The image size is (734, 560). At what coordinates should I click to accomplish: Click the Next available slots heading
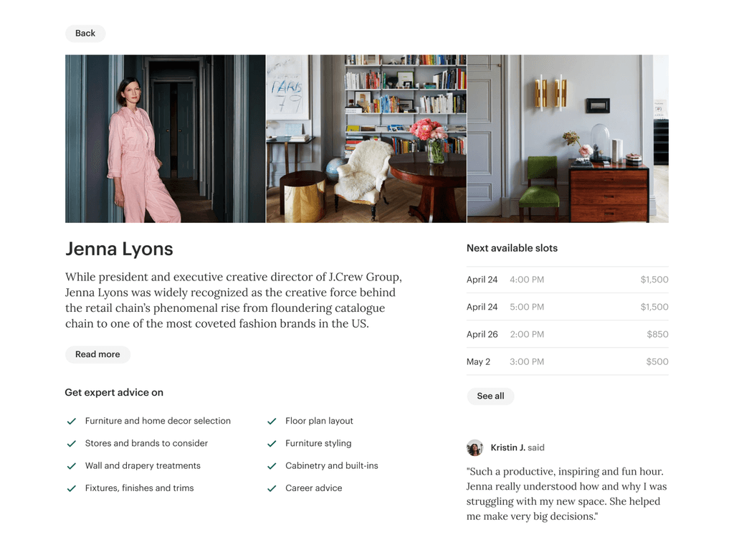[x=512, y=248]
